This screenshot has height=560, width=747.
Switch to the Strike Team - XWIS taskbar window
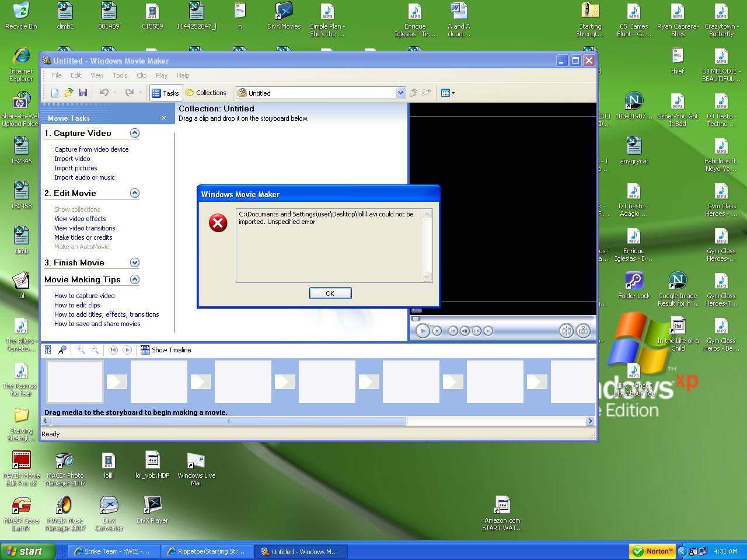114,551
